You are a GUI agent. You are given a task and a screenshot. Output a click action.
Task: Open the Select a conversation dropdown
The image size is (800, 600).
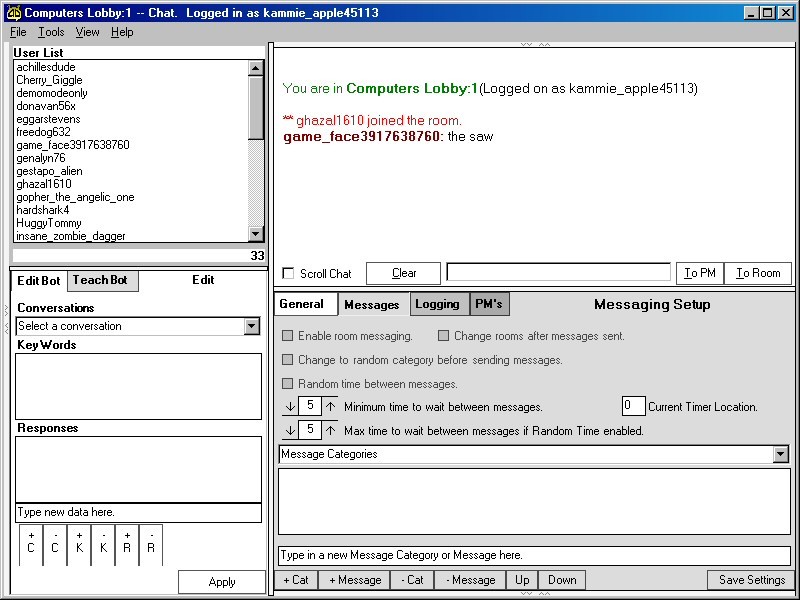252,326
